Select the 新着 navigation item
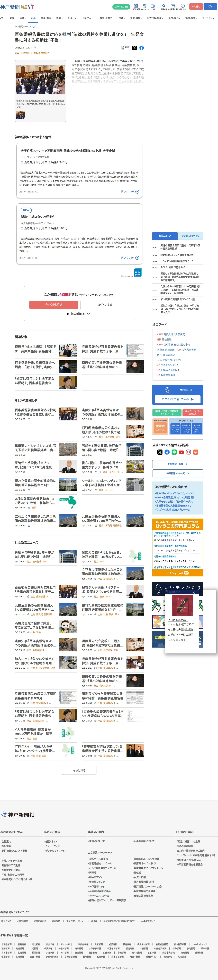 pyautogui.click(x=12, y=18)
